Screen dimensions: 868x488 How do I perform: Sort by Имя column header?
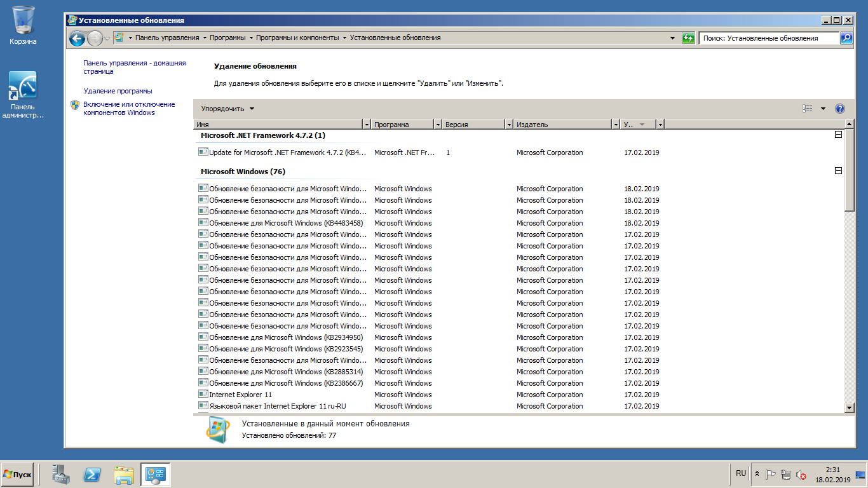point(278,125)
